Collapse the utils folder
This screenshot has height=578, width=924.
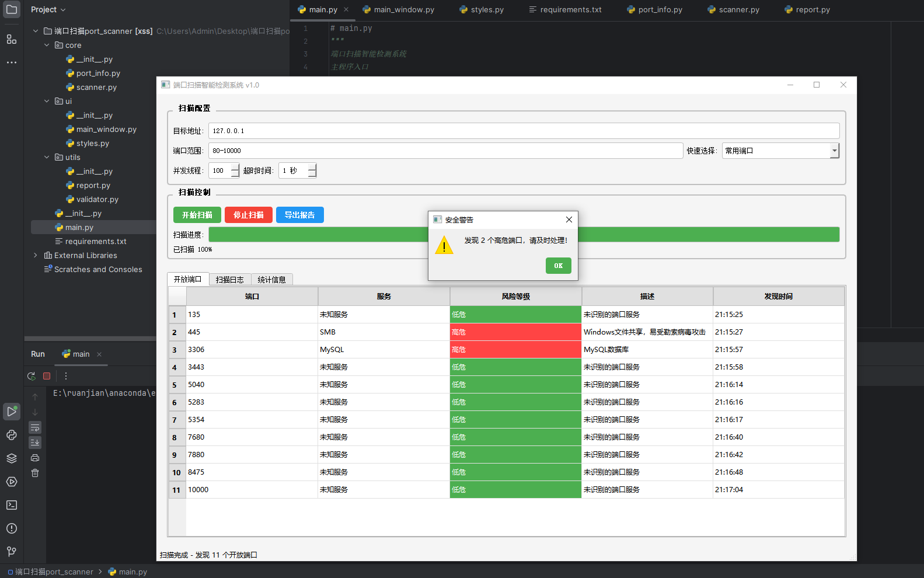pos(47,157)
